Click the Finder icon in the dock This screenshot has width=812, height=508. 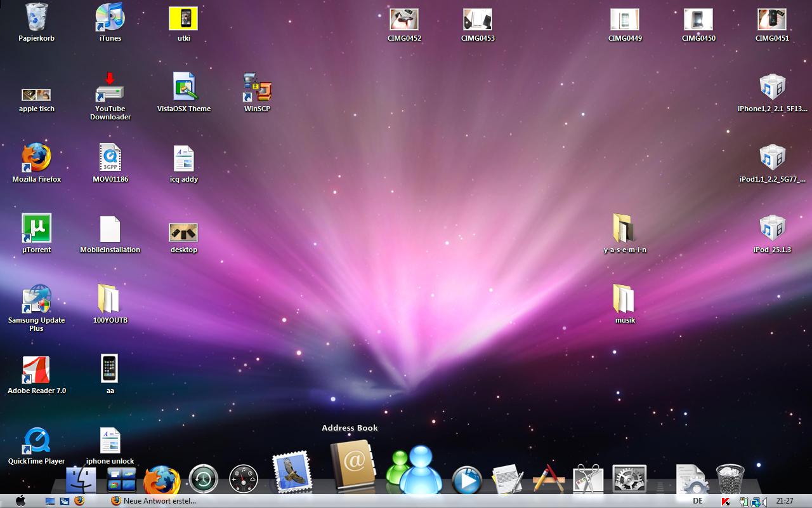81,479
